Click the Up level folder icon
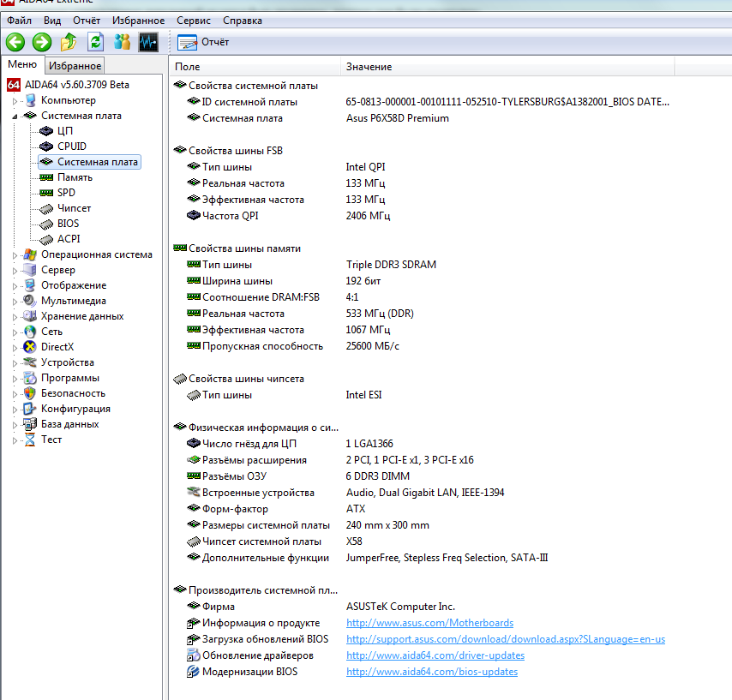Screen dimensions: 732x700 point(69,43)
